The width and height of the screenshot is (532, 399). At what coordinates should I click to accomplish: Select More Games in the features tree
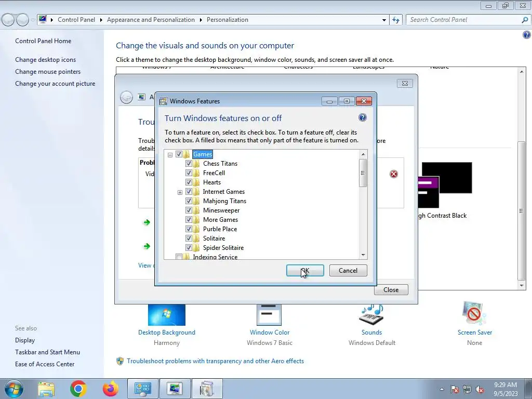[220, 220]
